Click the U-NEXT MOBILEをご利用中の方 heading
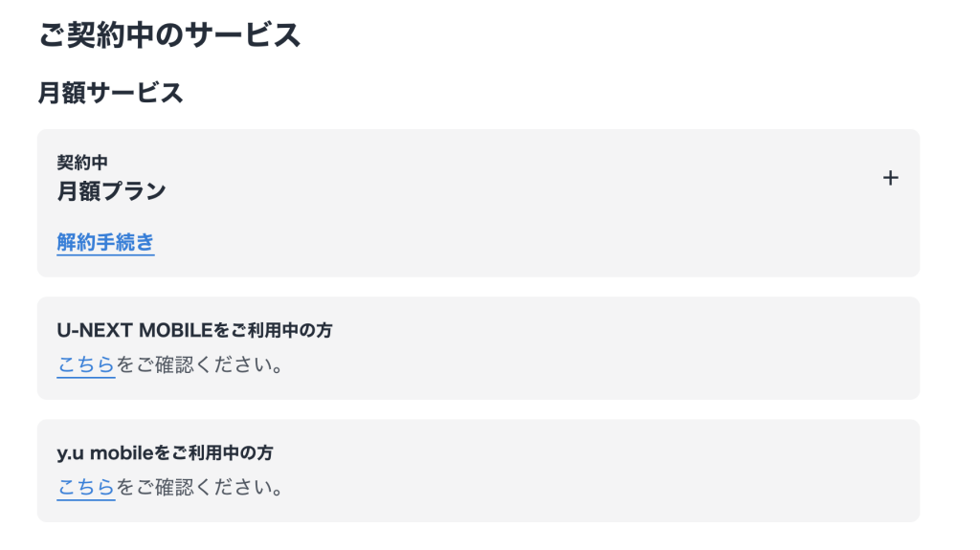This screenshot has width=980, height=550. click(x=194, y=331)
